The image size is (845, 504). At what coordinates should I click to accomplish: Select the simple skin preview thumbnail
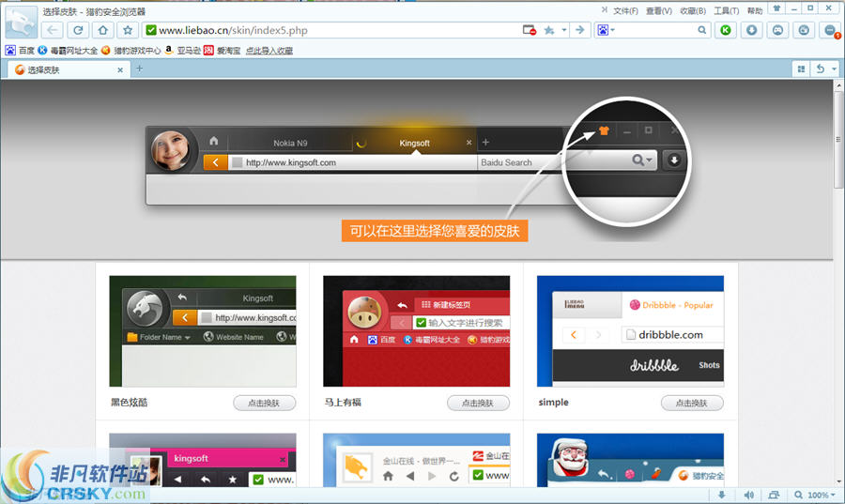[x=631, y=331]
